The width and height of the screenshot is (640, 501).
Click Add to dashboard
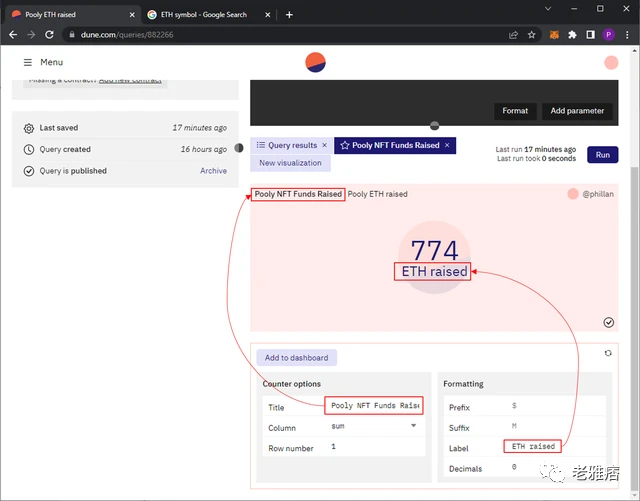pyautogui.click(x=296, y=358)
